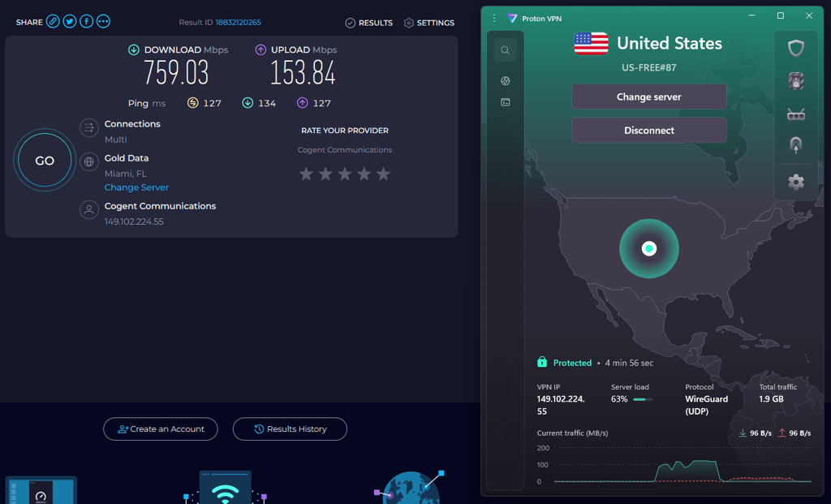Click the VPN IP 149.102.224.55 value
Viewport: 831px width, 504px height.
[561, 405]
